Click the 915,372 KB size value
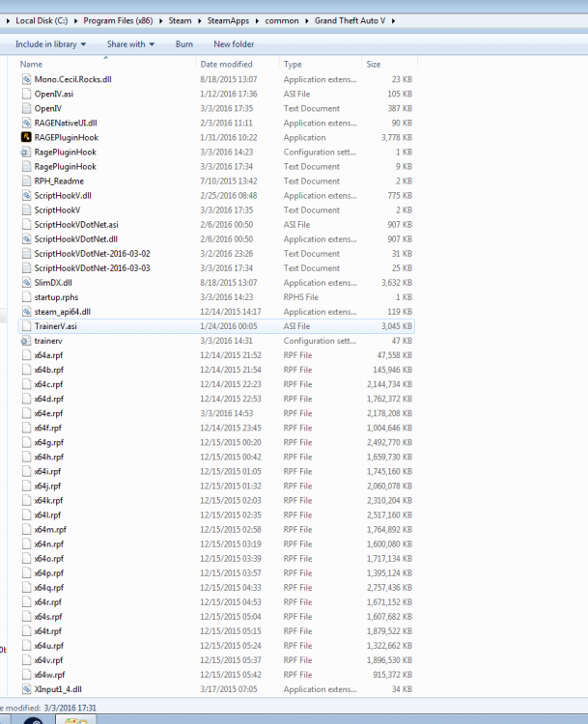Image resolution: width=588 pixels, height=724 pixels. point(393,675)
